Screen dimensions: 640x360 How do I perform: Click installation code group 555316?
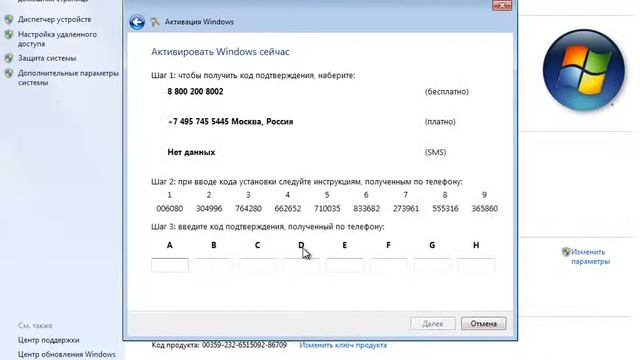[x=445, y=209]
